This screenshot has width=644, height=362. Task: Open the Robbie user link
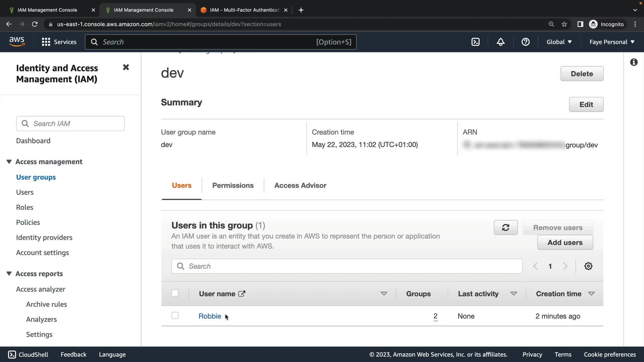coord(210,316)
